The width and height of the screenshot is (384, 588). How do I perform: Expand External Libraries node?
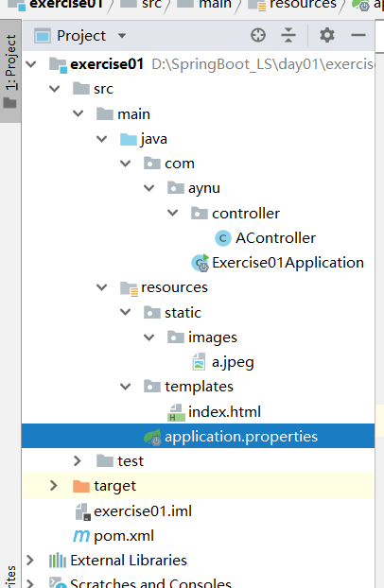(30, 561)
